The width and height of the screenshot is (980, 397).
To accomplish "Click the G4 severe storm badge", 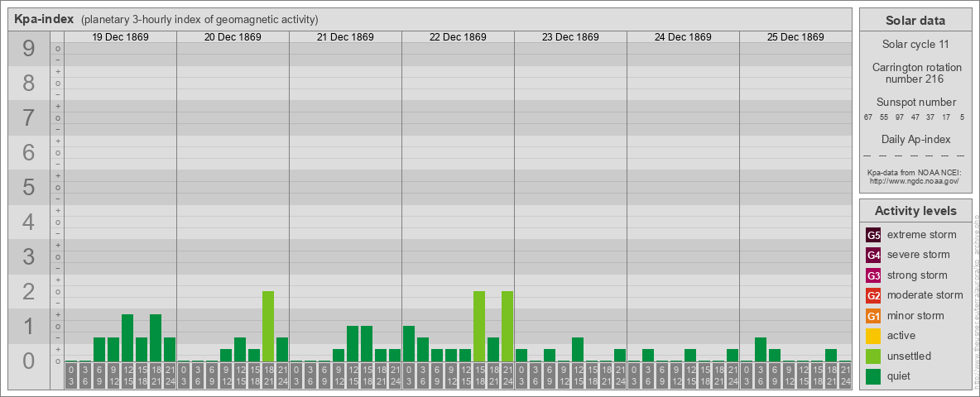I will tap(873, 256).
